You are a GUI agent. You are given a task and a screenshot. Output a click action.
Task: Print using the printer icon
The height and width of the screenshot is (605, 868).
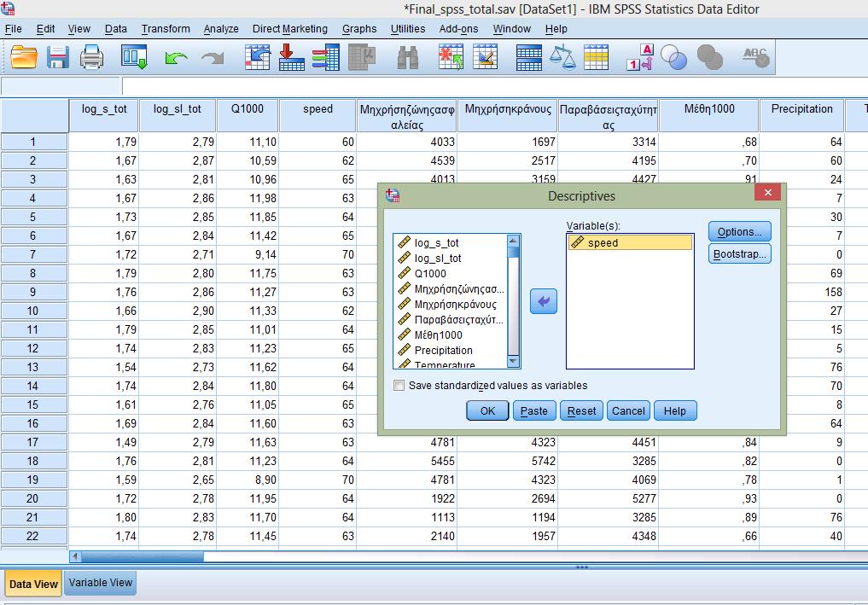coord(91,57)
